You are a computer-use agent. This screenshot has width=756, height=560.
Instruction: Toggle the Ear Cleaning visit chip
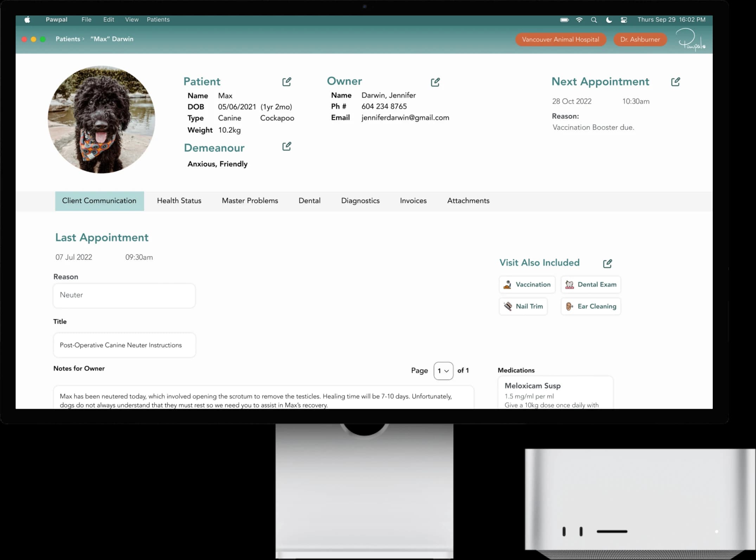tap(591, 306)
